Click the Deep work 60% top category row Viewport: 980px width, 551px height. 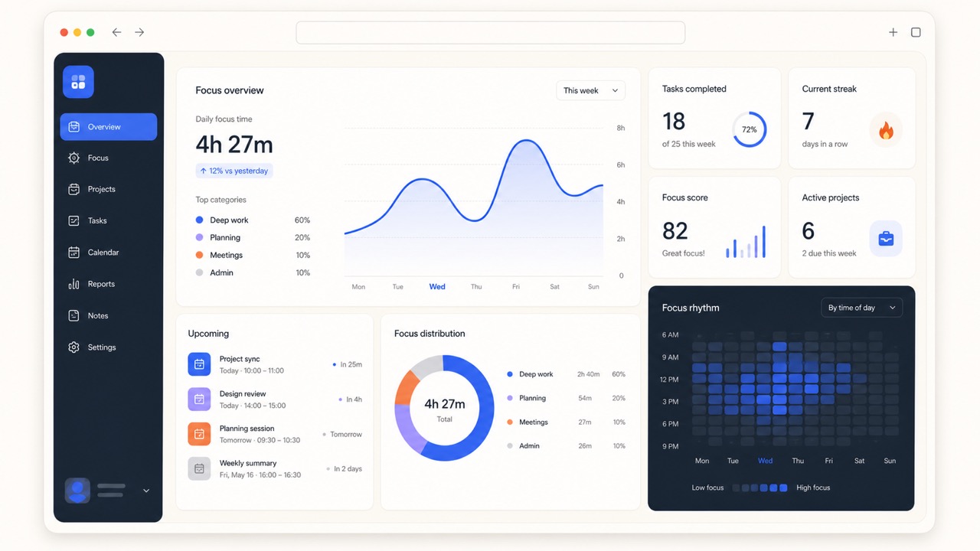pos(253,220)
